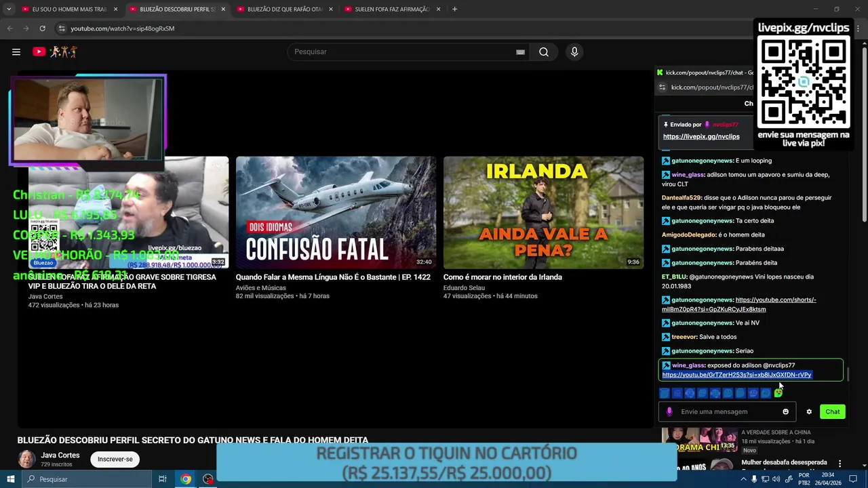Open a new browser tab with plus
868x488 pixels.
(x=454, y=9)
